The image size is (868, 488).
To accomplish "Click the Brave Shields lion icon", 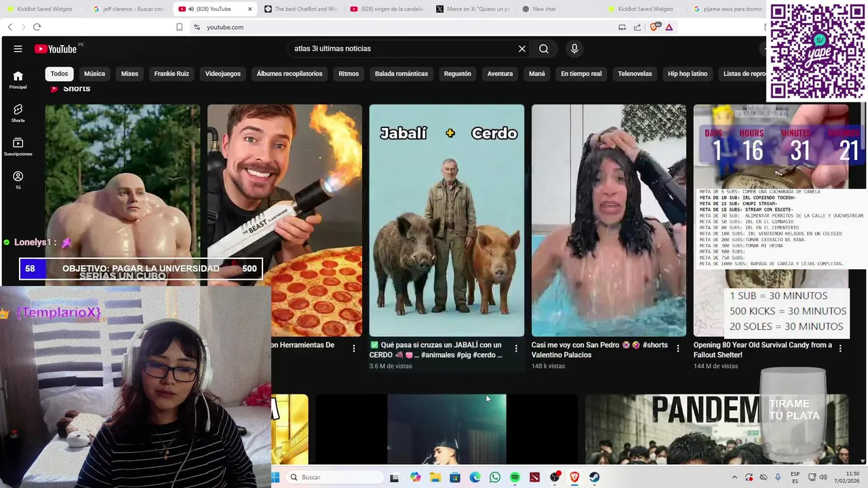I will coord(654,27).
